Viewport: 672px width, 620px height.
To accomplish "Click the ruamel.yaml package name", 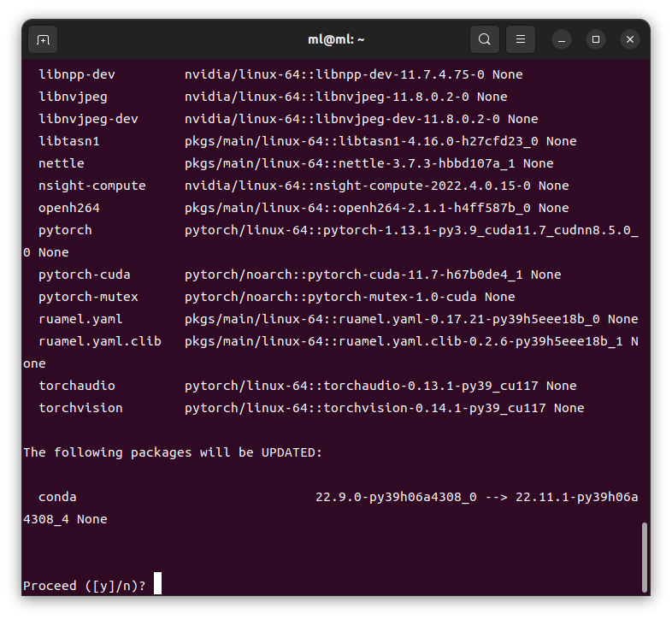I will coord(80,320).
